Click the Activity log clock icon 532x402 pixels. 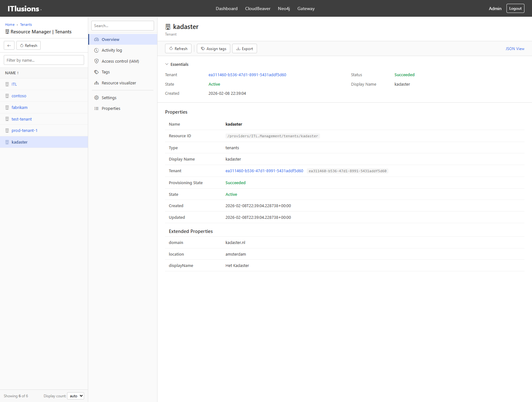(96, 50)
